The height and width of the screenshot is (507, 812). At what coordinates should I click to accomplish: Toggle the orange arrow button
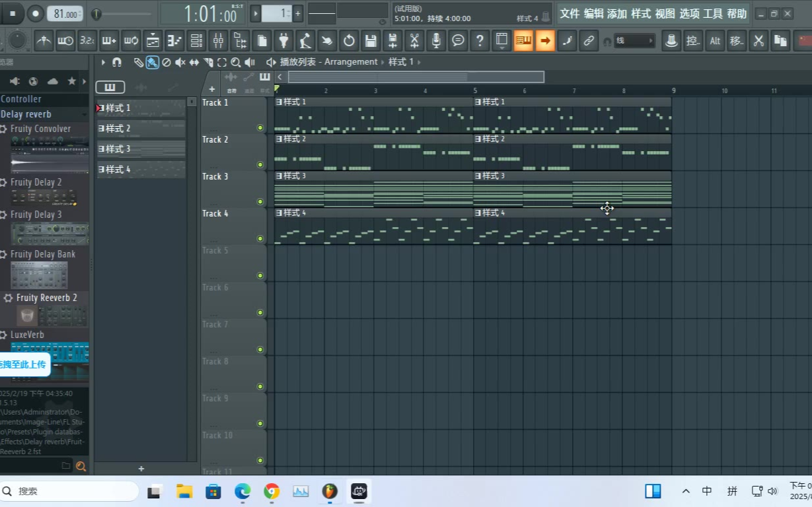tap(545, 41)
